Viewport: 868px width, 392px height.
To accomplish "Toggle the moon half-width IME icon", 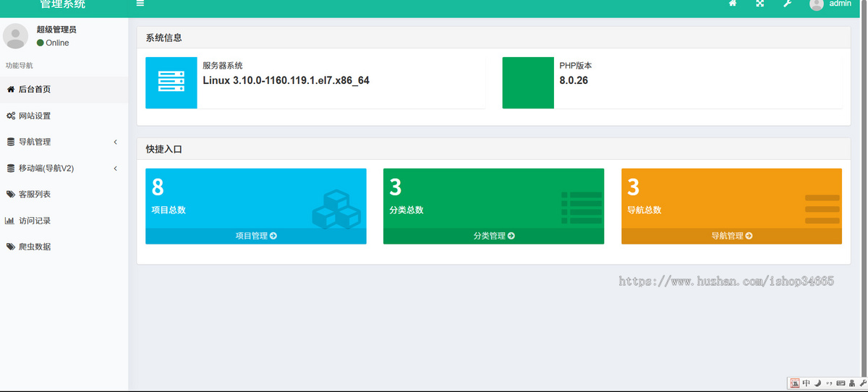I will click(x=817, y=383).
